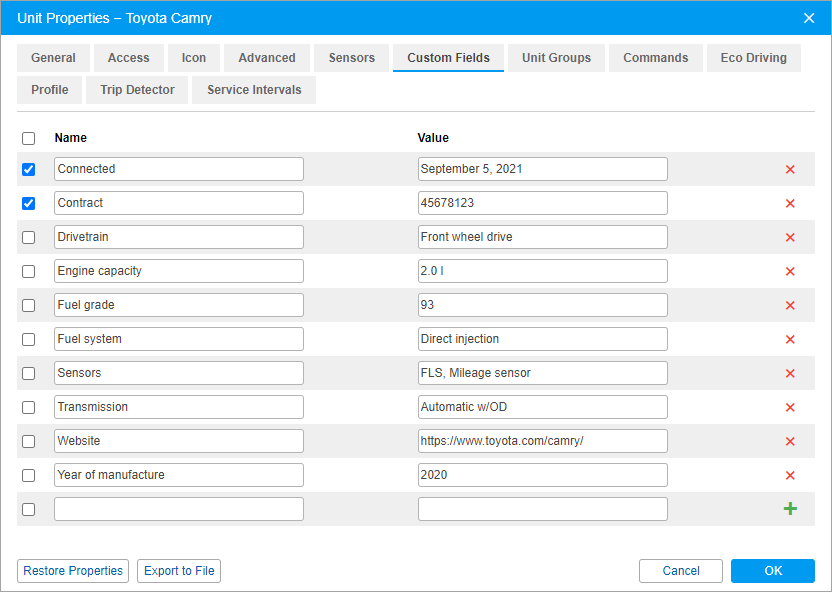
Task: Remove the Fuel grade field
Action: pos(790,306)
